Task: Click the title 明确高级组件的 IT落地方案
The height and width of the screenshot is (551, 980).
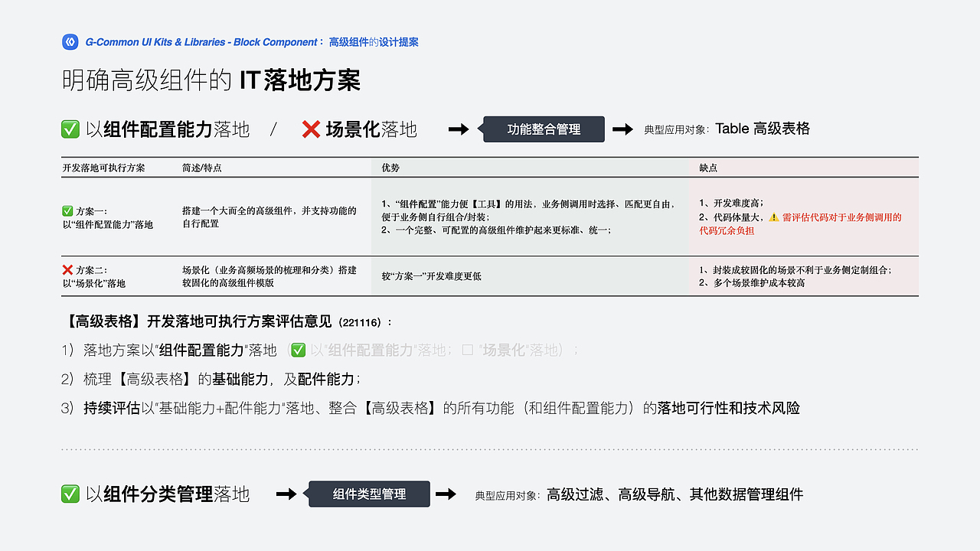Action: click(211, 80)
